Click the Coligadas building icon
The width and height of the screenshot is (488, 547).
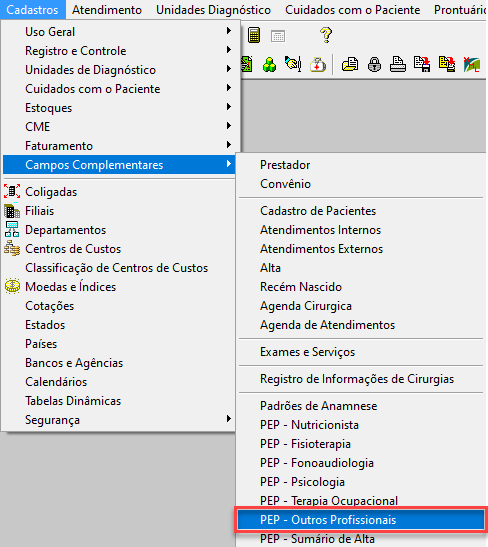pos(12,192)
